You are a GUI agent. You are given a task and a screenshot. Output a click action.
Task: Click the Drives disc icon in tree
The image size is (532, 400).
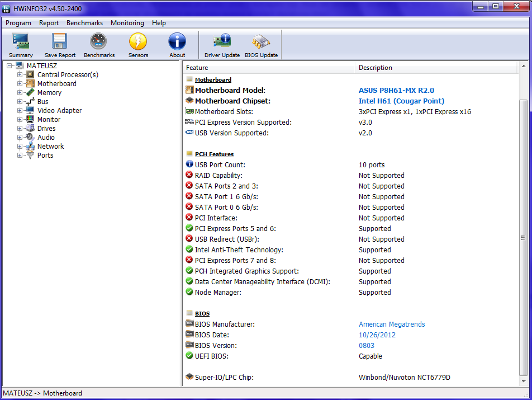(x=30, y=128)
